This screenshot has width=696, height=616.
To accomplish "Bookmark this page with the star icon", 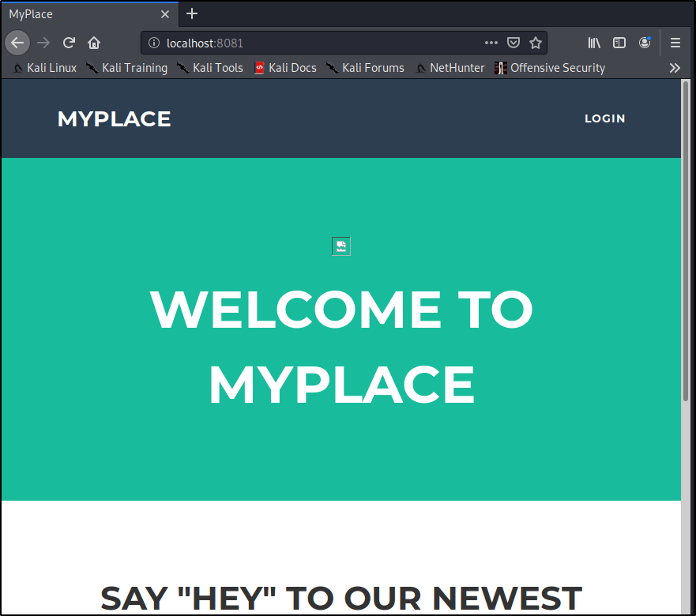I will 536,43.
